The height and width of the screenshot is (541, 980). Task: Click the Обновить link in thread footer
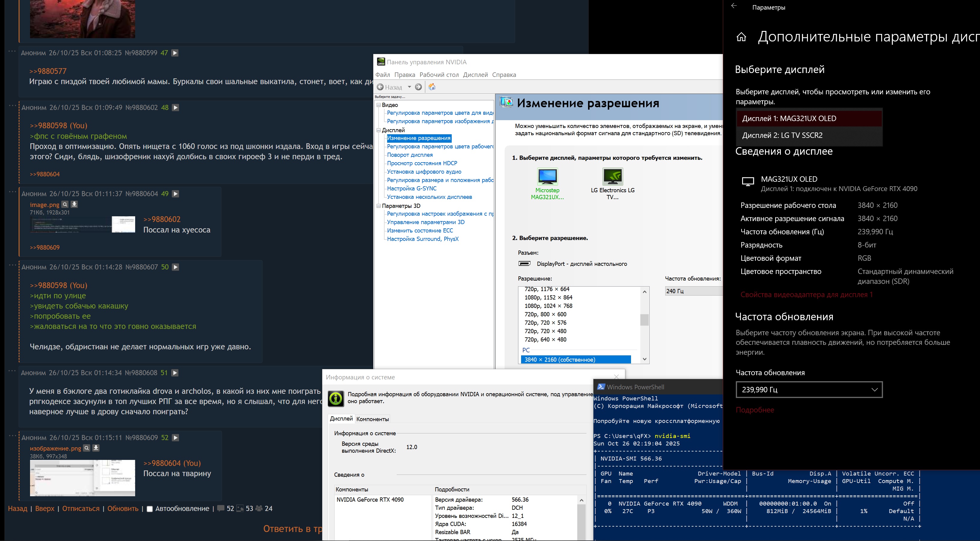[x=123, y=509]
